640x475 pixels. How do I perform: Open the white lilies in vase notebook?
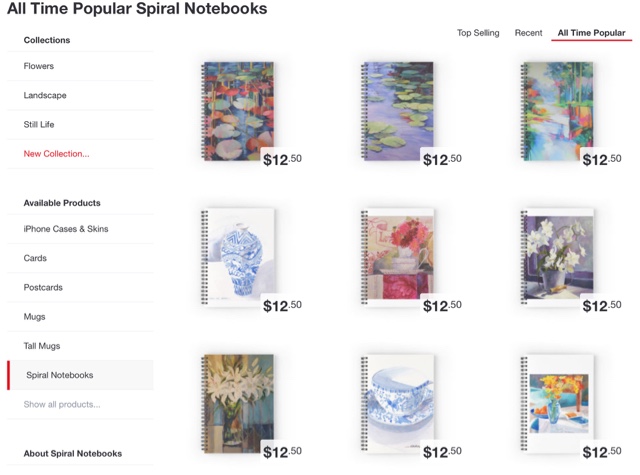[238, 404]
